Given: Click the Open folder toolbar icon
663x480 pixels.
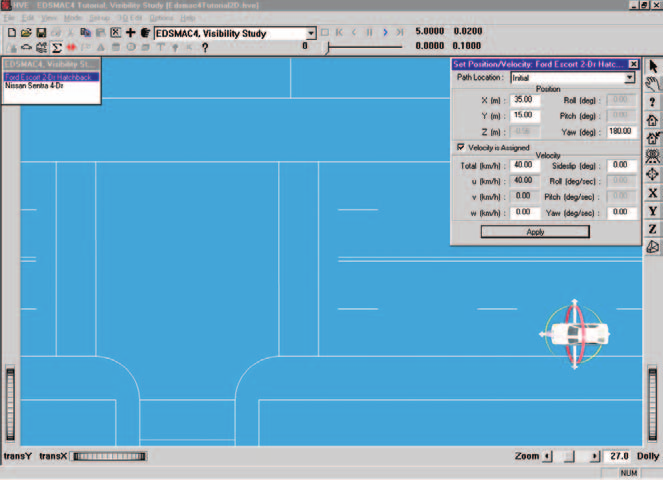Looking at the screenshot, I should (26, 33).
